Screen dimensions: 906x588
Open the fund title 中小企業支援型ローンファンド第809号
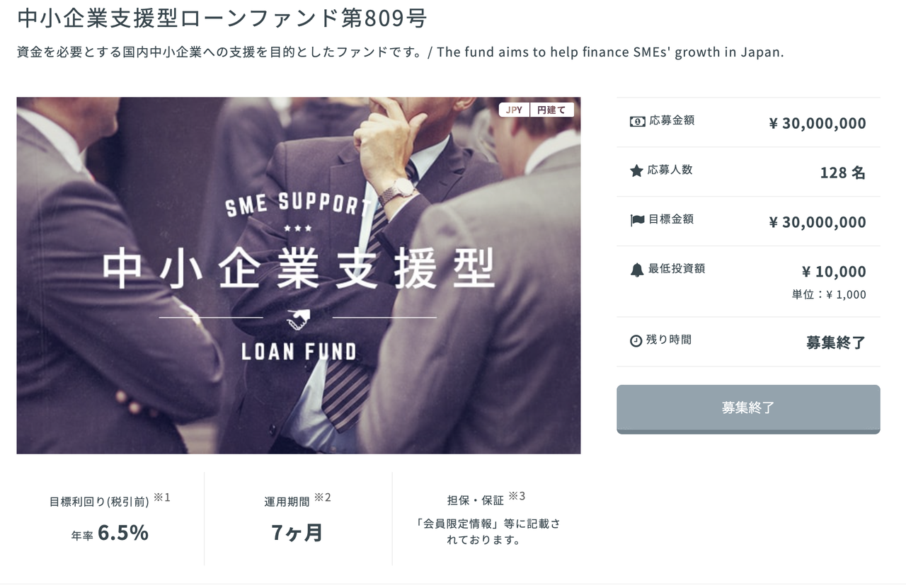coord(222,18)
